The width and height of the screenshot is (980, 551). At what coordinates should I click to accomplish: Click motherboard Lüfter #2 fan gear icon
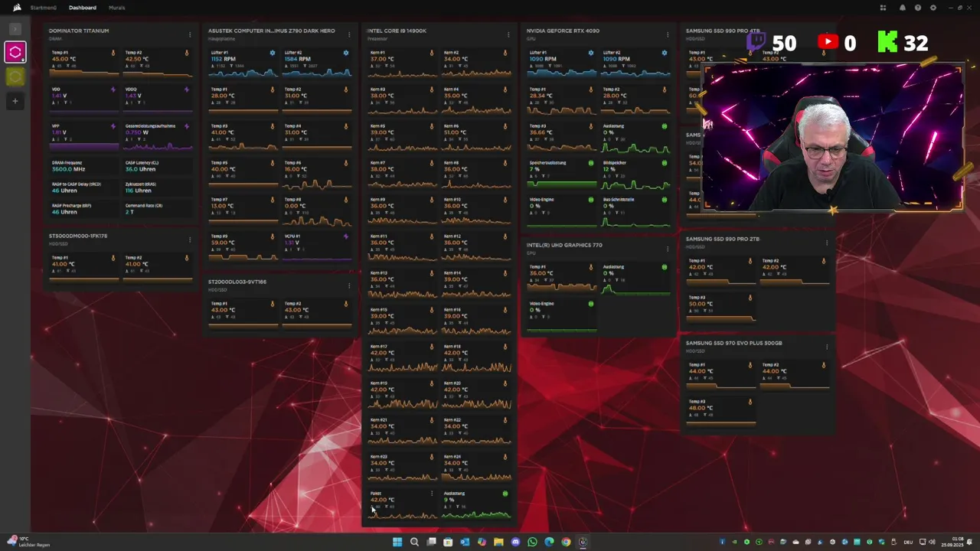pyautogui.click(x=346, y=53)
